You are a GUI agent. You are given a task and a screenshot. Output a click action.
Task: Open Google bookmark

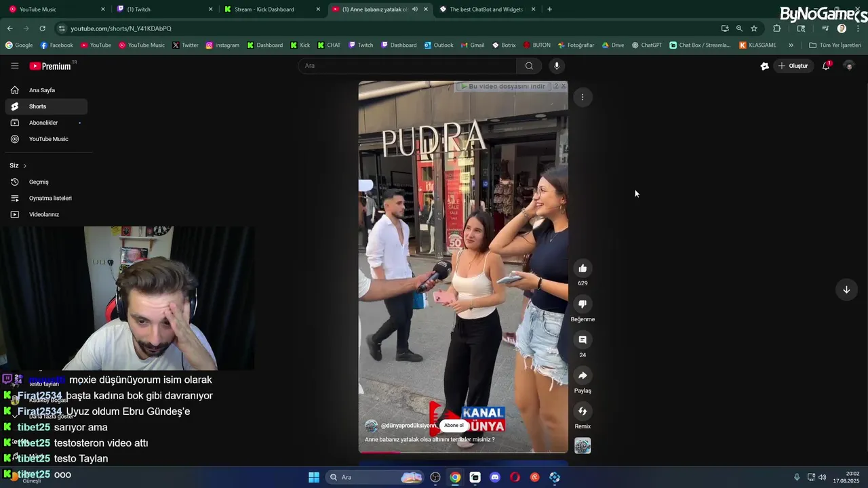[x=19, y=45]
